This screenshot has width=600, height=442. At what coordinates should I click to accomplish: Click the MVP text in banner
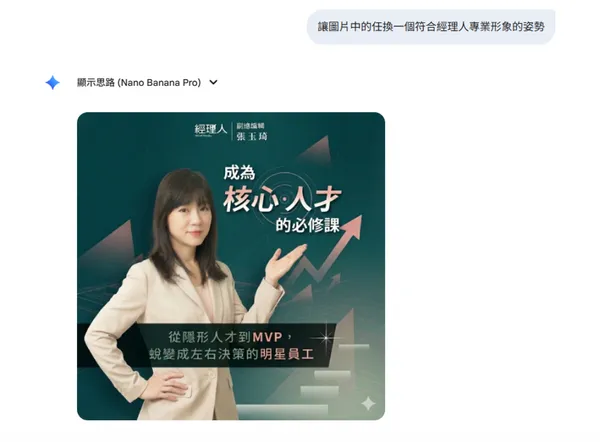[267, 337]
